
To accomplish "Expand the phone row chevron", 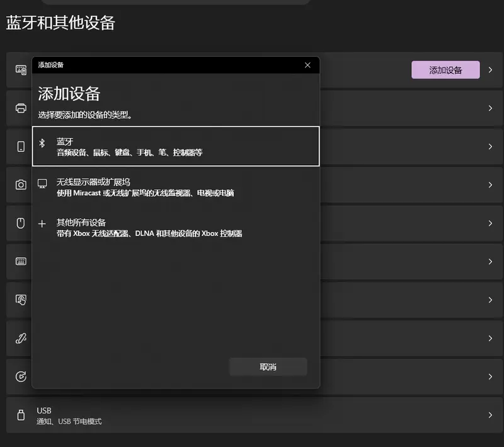I will tap(490, 146).
